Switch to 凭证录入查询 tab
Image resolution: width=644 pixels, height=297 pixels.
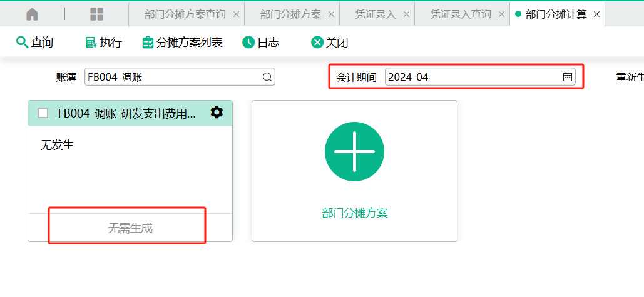click(x=461, y=14)
